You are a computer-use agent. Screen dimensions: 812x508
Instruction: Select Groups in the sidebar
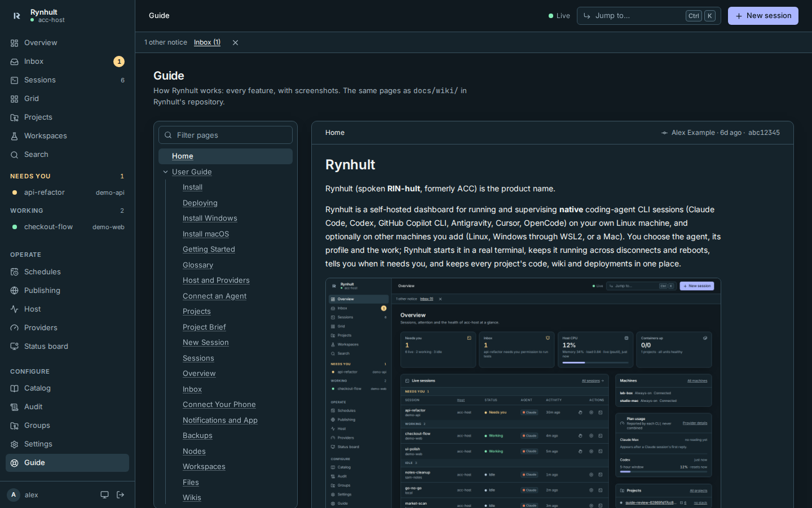(67, 426)
